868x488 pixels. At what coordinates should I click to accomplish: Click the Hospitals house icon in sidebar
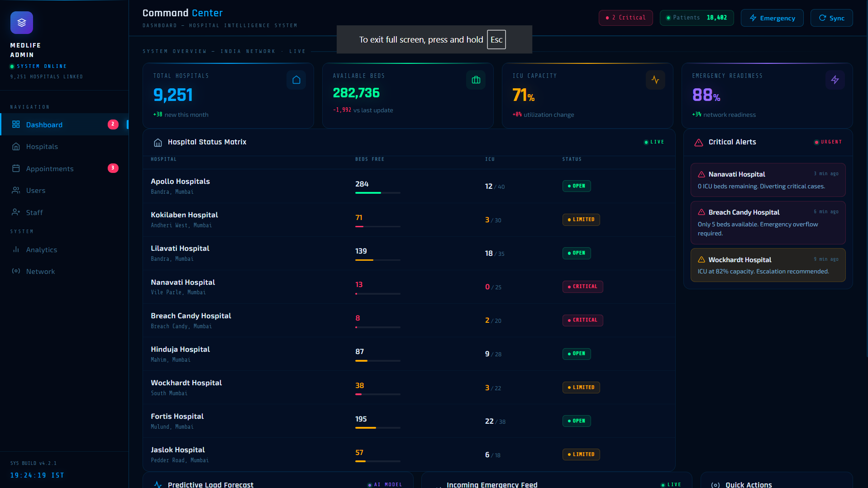[x=16, y=147]
